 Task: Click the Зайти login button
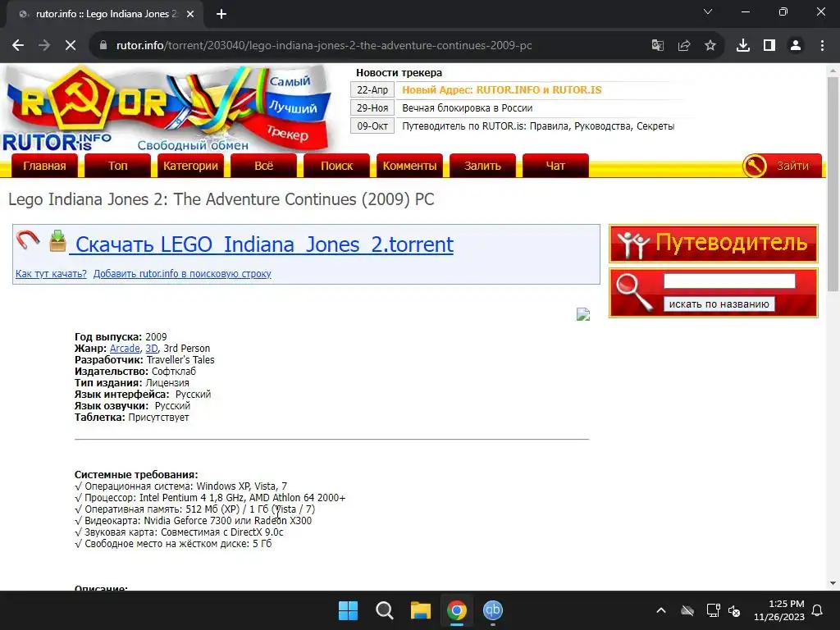point(782,166)
